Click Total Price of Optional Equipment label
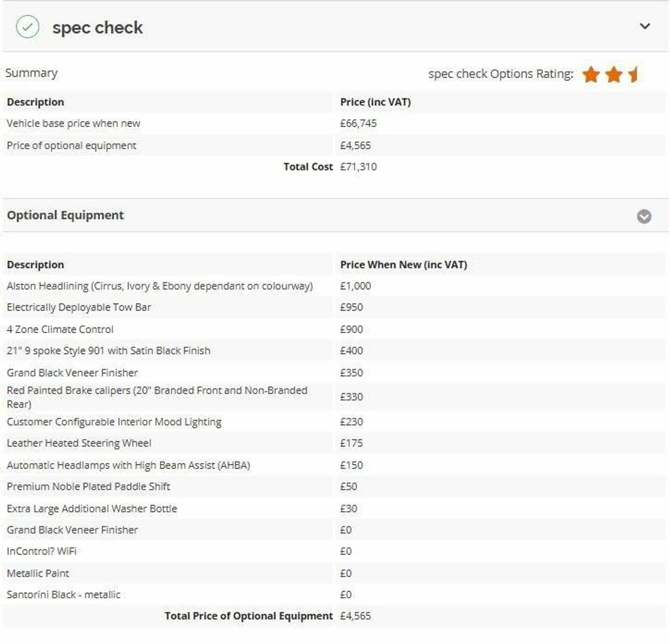 click(x=248, y=616)
